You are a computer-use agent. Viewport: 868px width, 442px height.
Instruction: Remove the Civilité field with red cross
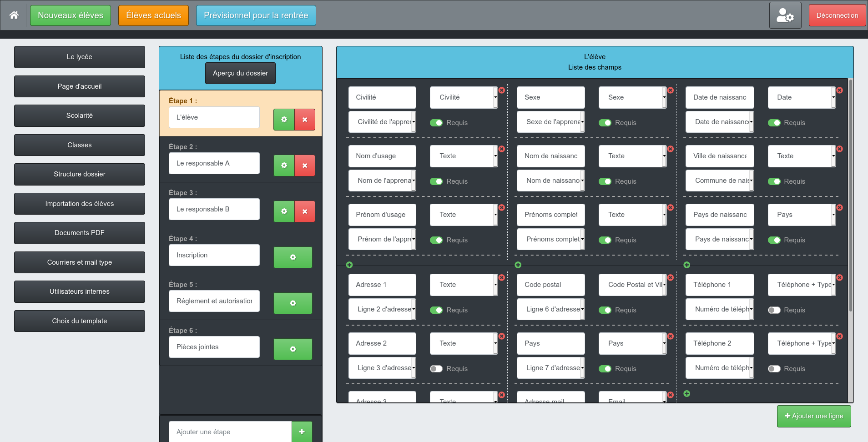pyautogui.click(x=502, y=90)
